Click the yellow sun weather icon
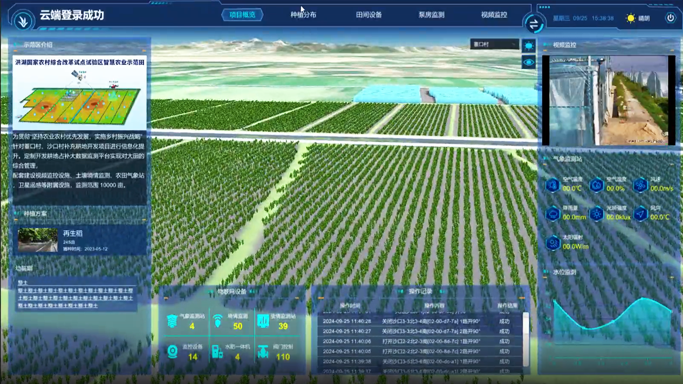 [630, 18]
